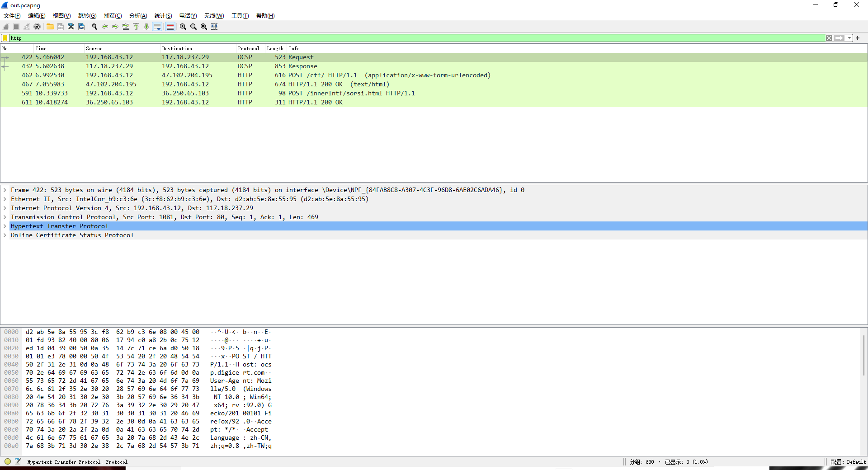Open the 分析(A) menu
The image size is (868, 470).
138,16
